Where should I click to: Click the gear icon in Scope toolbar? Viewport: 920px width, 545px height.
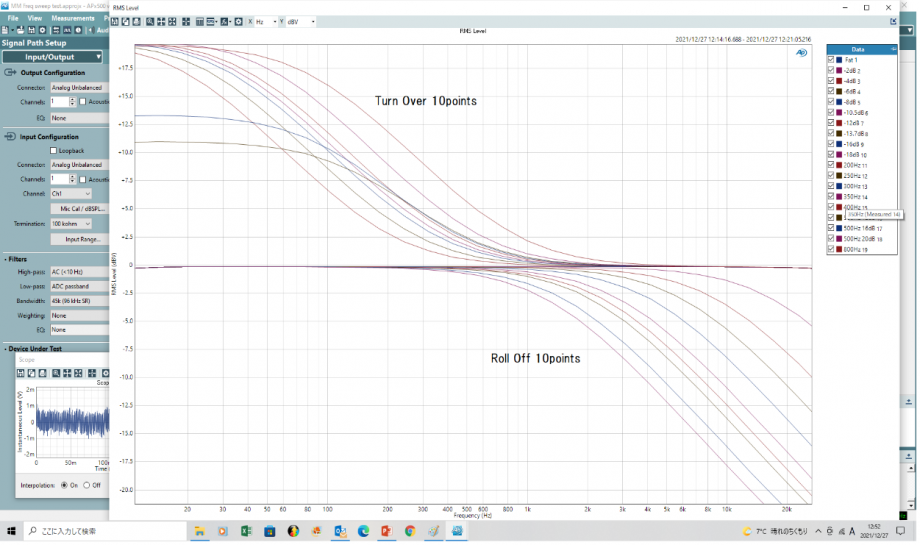106,373
